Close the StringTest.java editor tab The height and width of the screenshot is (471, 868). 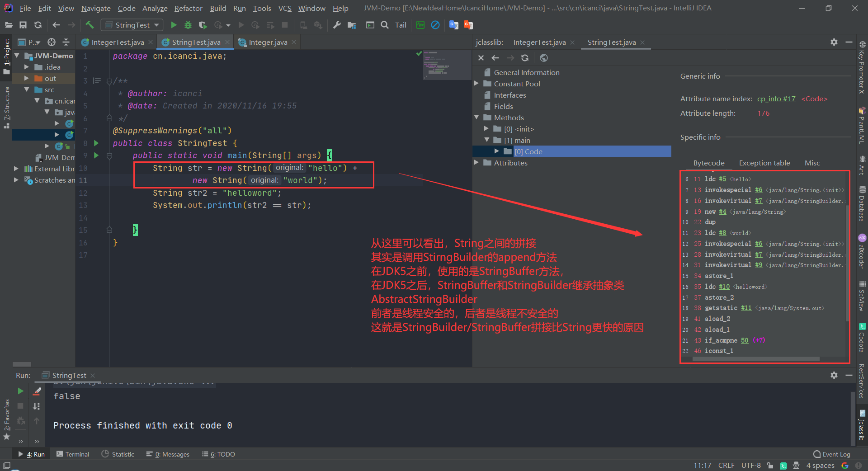pyautogui.click(x=227, y=42)
